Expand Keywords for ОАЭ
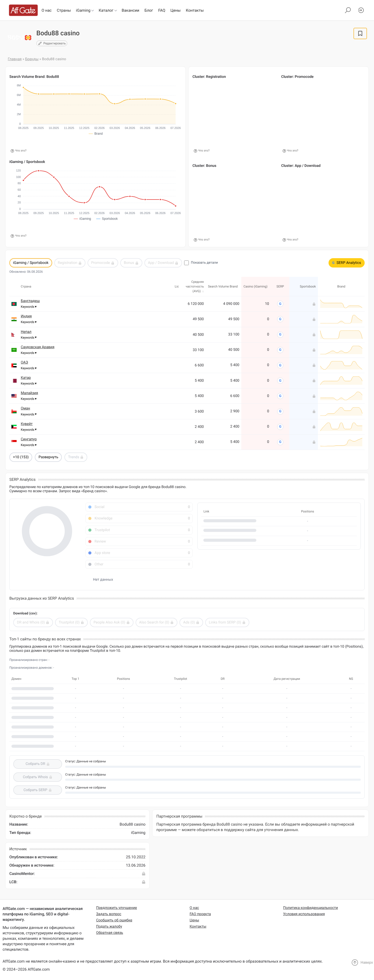The image size is (374, 980). 29,368
